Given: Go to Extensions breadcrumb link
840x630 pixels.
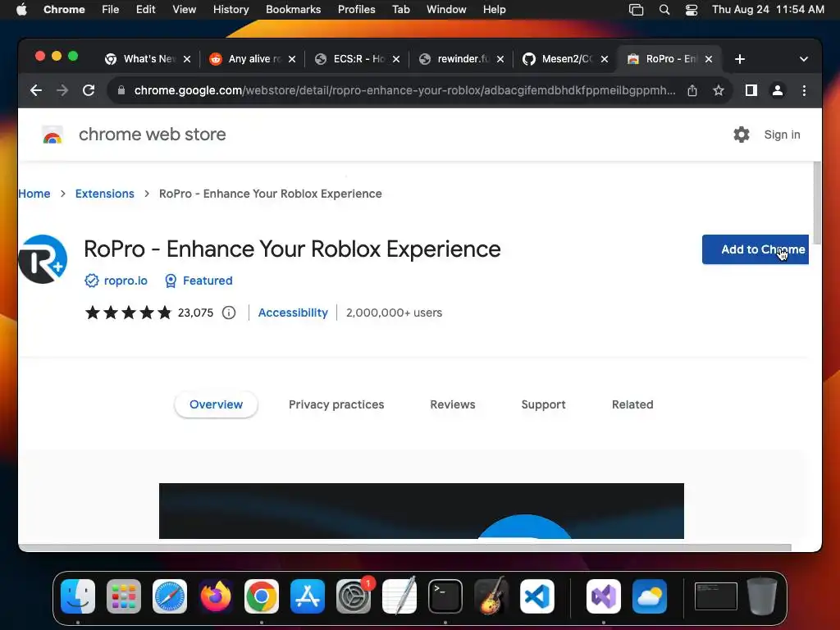Looking at the screenshot, I should tap(104, 194).
